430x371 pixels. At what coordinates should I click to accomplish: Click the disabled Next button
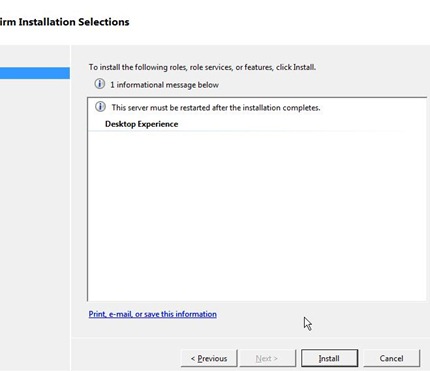click(267, 358)
